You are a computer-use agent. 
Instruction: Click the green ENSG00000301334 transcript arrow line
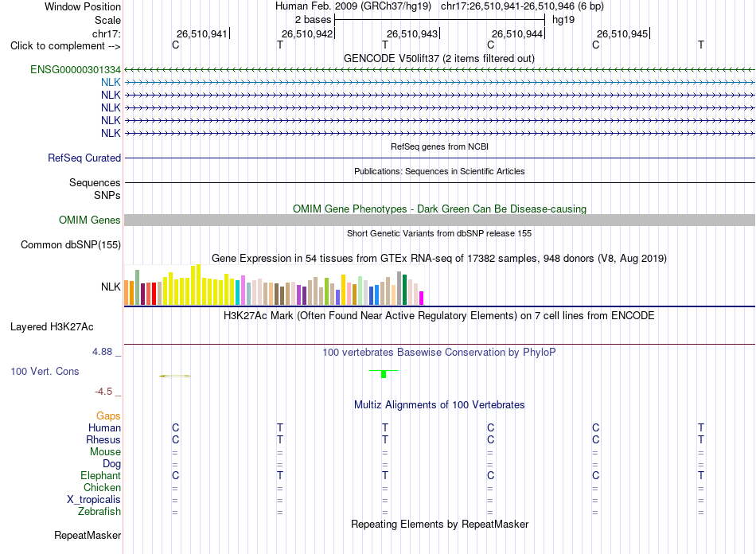(439, 70)
